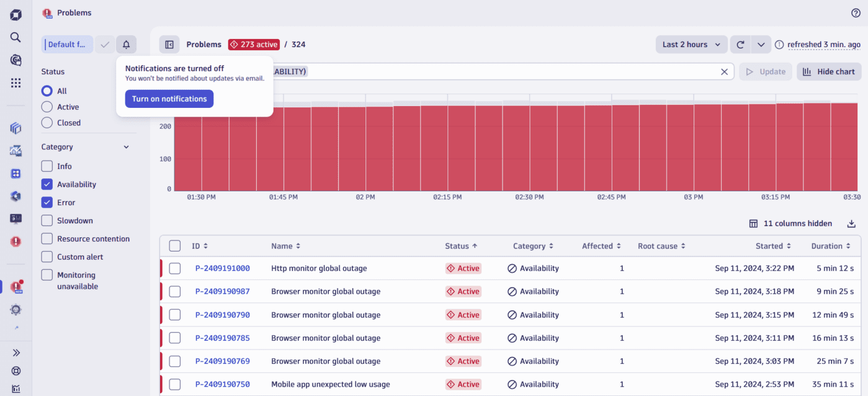The image size is (868, 396).
Task: Open the Last 2 hours timeframe dropdown
Action: pos(691,44)
